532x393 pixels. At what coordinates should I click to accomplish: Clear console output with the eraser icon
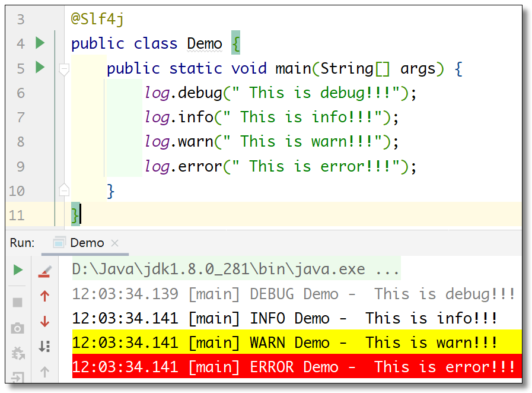pyautogui.click(x=44, y=271)
